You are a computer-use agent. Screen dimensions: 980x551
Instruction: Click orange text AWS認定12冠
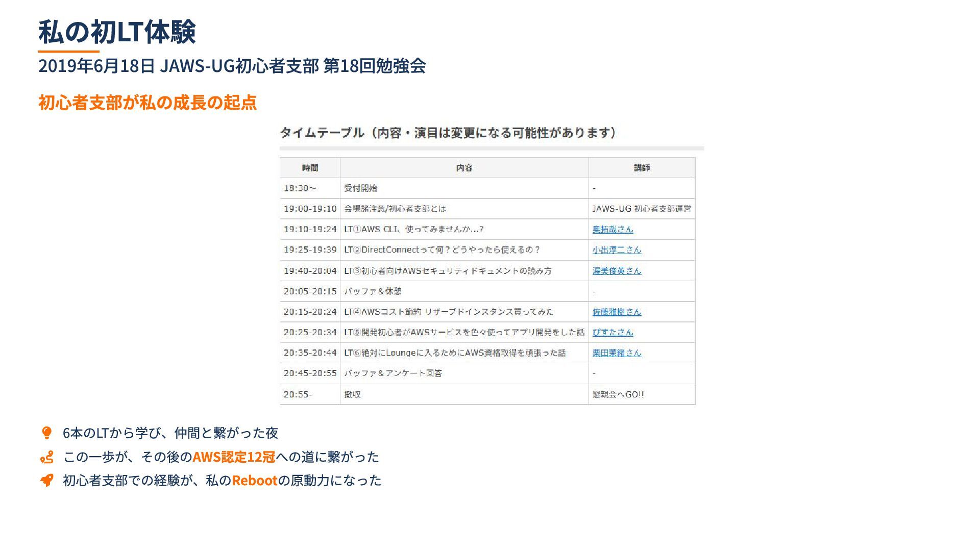click(234, 457)
